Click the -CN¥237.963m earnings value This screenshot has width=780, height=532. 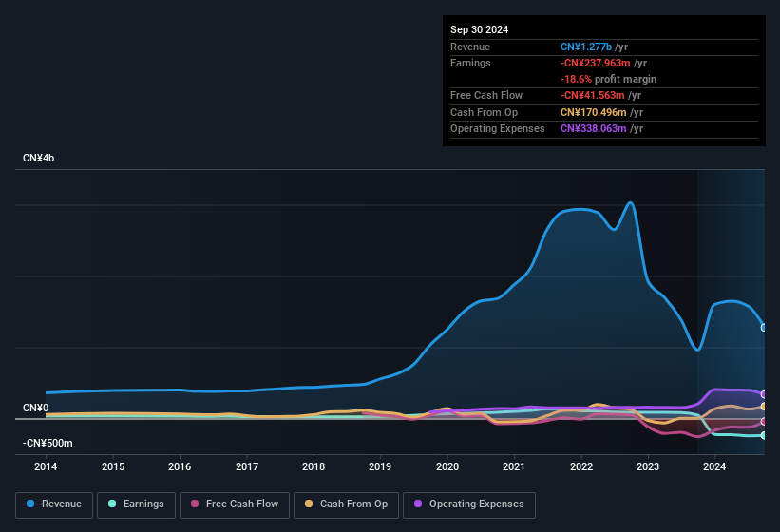(x=596, y=63)
